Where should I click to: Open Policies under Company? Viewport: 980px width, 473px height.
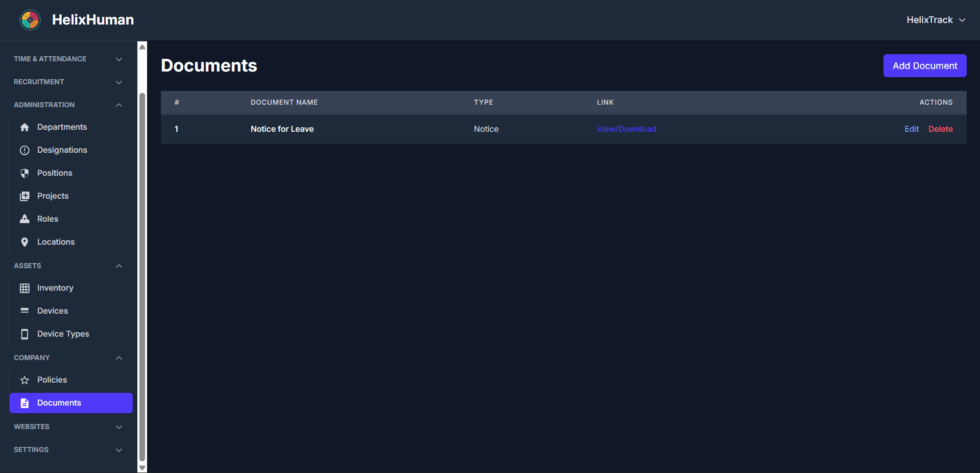click(x=71, y=380)
